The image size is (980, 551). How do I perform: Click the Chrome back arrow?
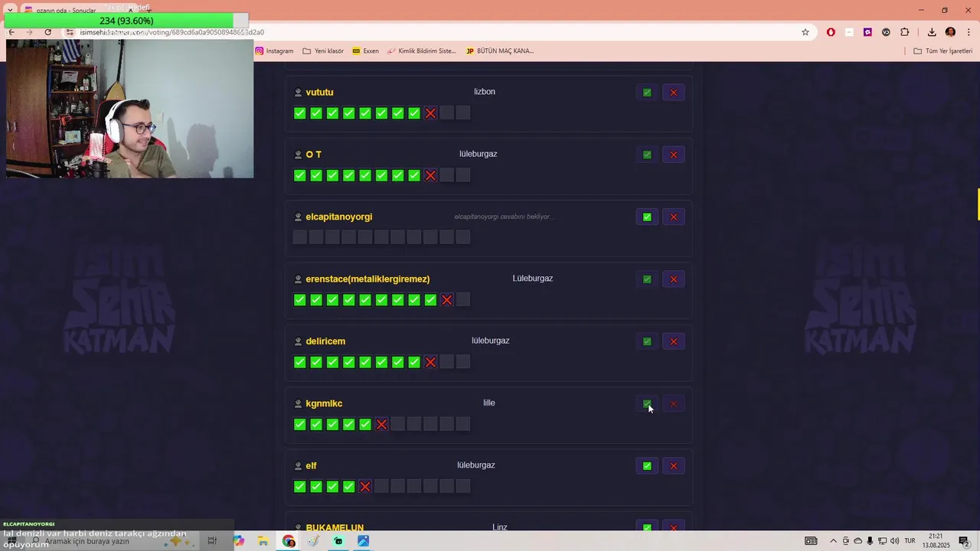pyautogui.click(x=11, y=32)
